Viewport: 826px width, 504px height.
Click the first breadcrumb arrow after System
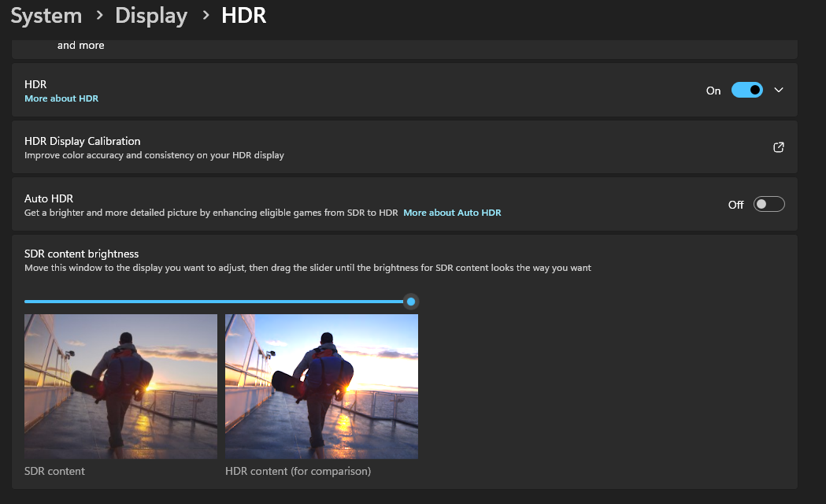[x=99, y=16]
